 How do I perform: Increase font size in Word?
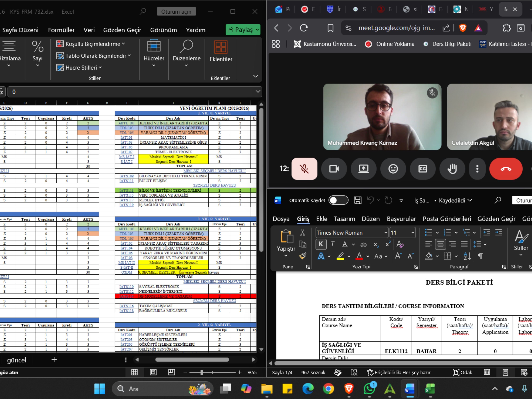click(x=398, y=256)
